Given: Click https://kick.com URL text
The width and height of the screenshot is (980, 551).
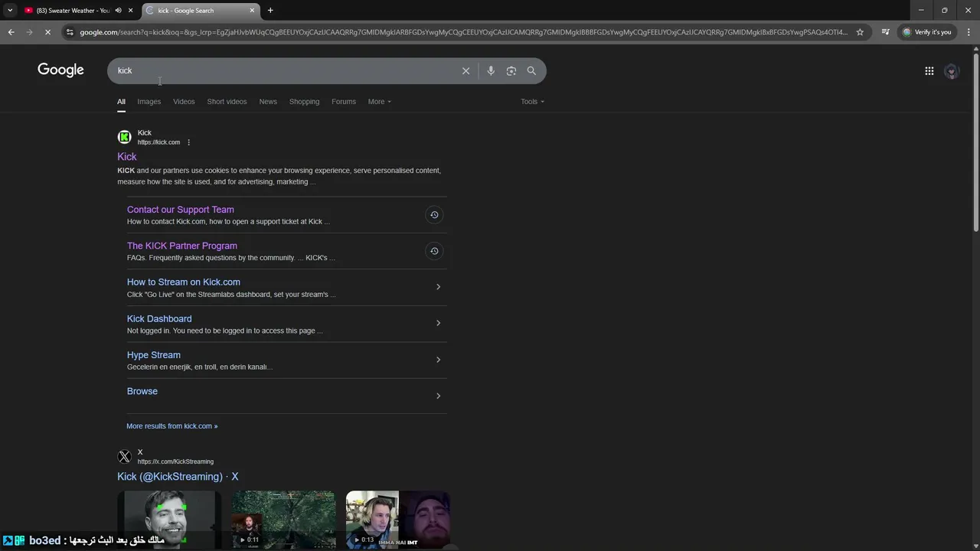Looking at the screenshot, I should coord(158,142).
